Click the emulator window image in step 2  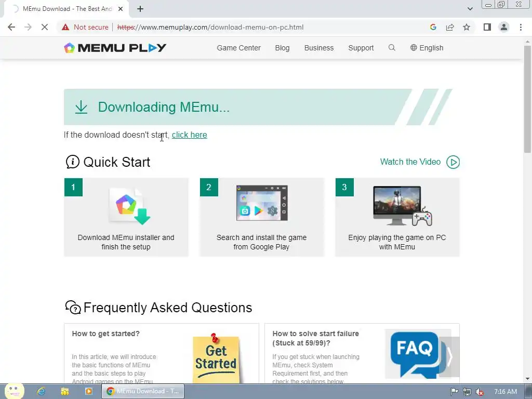(262, 203)
